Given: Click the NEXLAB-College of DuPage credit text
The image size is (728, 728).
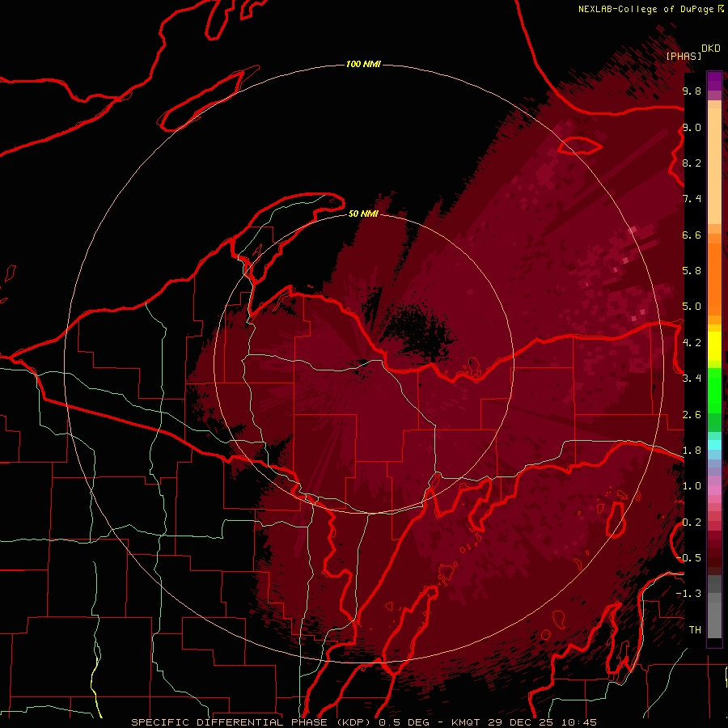Looking at the screenshot, I should pyautogui.click(x=645, y=9).
